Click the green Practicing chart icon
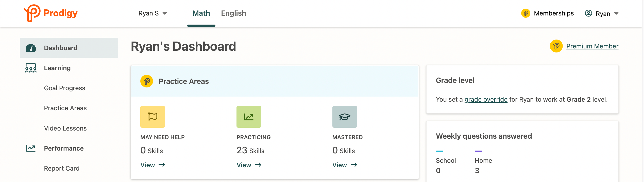The width and height of the screenshot is (644, 182). pos(249,117)
